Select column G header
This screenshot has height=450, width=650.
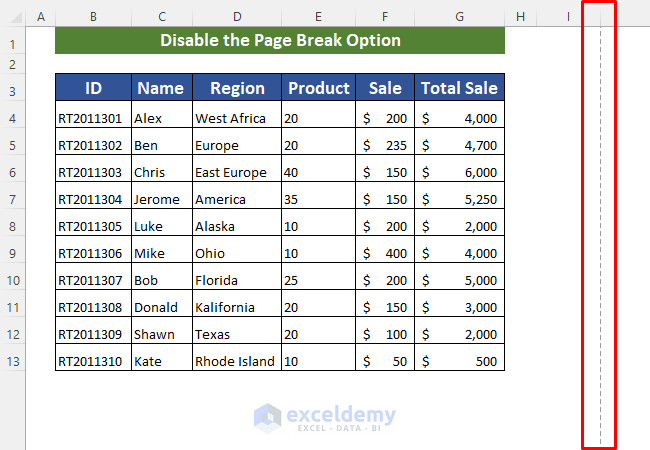[459, 17]
